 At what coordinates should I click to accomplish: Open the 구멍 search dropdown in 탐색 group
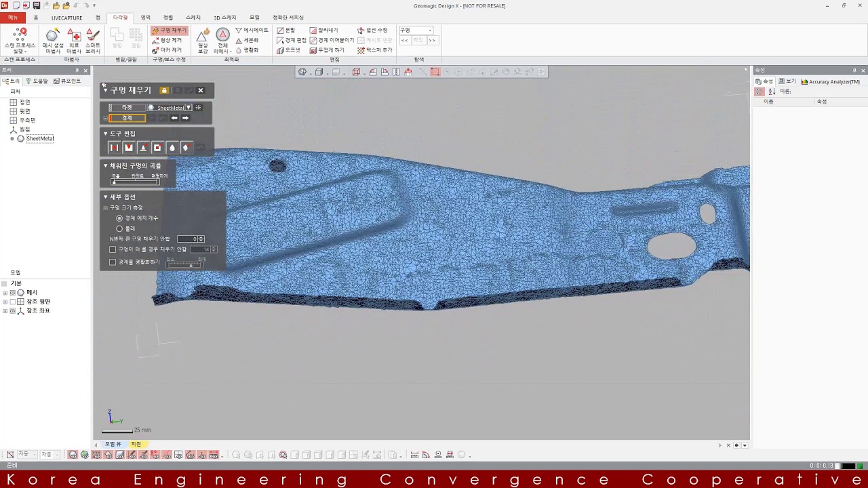point(416,30)
